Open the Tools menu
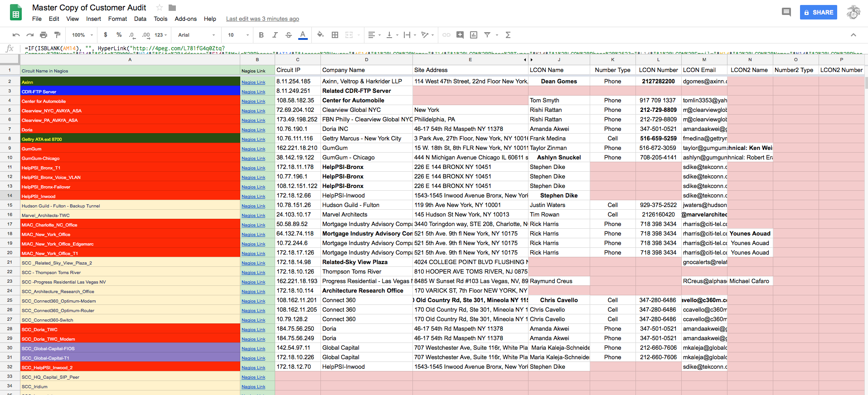The height and width of the screenshot is (395, 868). click(x=160, y=19)
